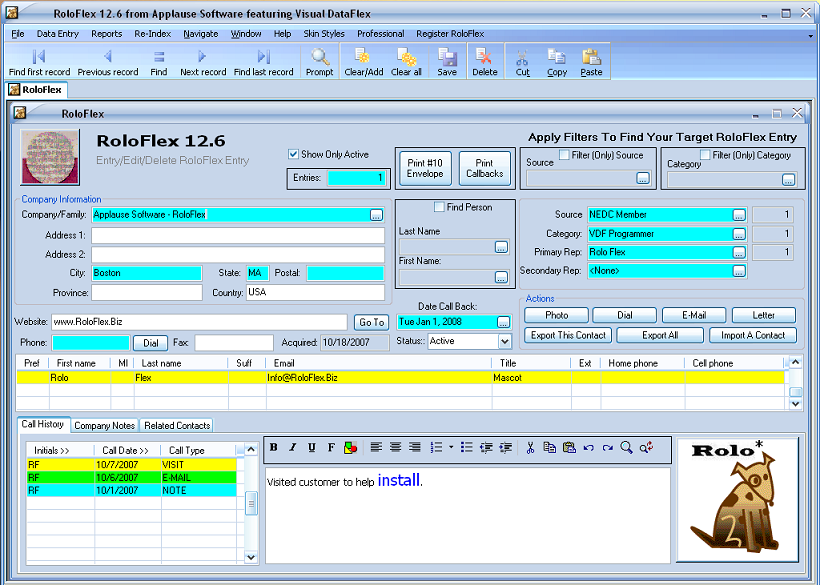The height and width of the screenshot is (585, 820).
Task: Apply italic in the notes editor
Action: pyautogui.click(x=292, y=448)
